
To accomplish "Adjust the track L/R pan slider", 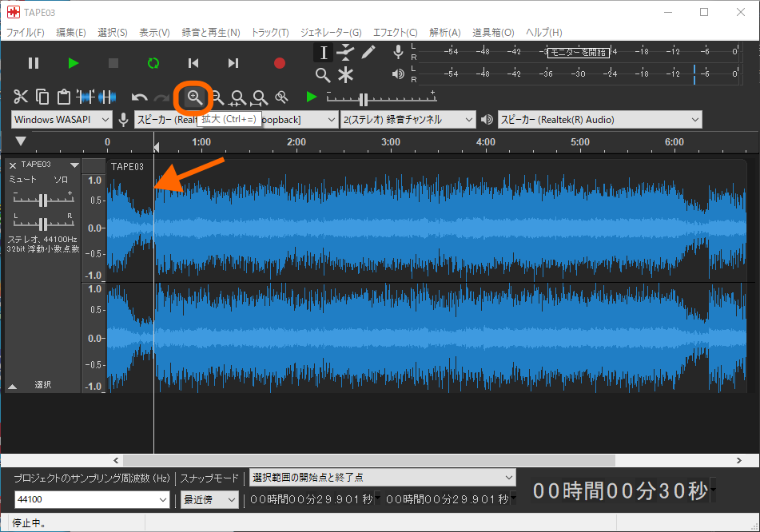I will click(x=43, y=223).
